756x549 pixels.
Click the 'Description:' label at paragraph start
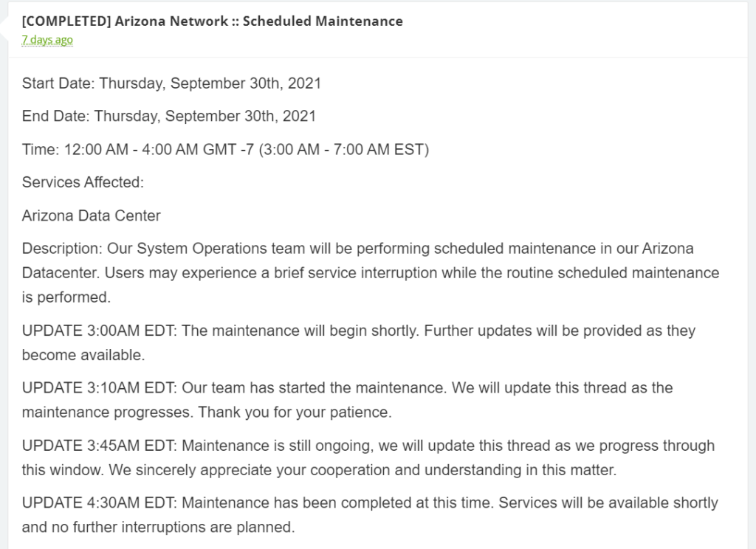tap(62, 249)
